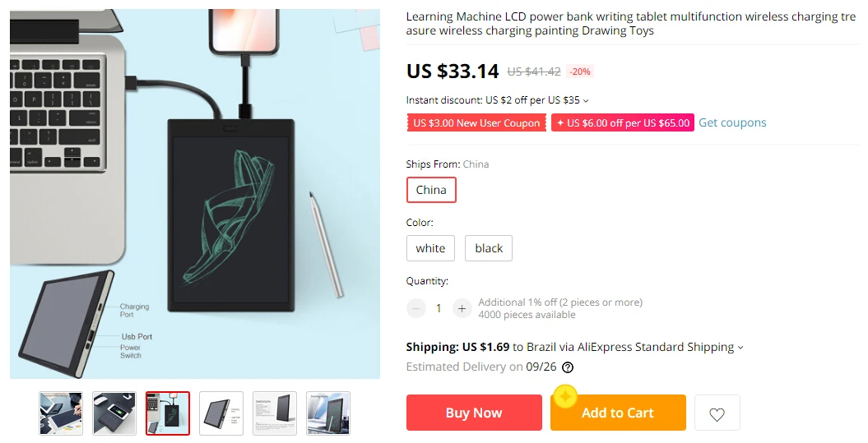Select the white color option
868x443 pixels.
pos(430,248)
